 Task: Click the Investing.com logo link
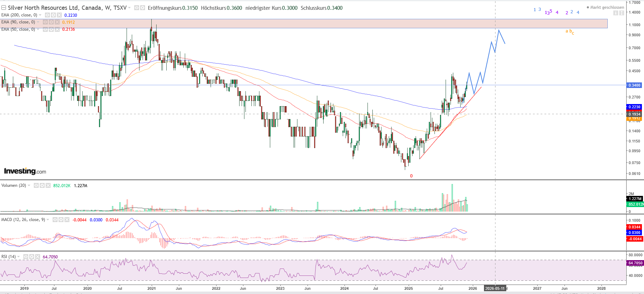coord(25,171)
